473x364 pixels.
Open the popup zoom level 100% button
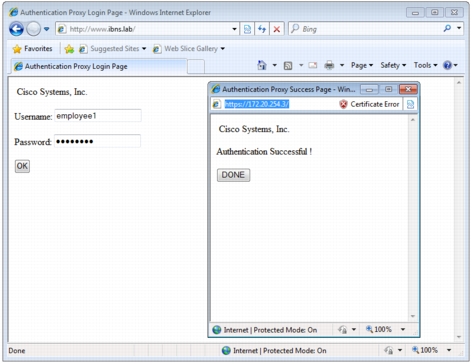[x=379, y=329]
